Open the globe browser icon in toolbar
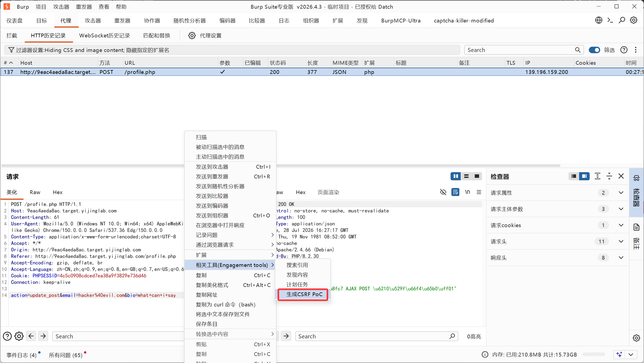Image resolution: width=644 pixels, height=363 pixels. tap(599, 20)
